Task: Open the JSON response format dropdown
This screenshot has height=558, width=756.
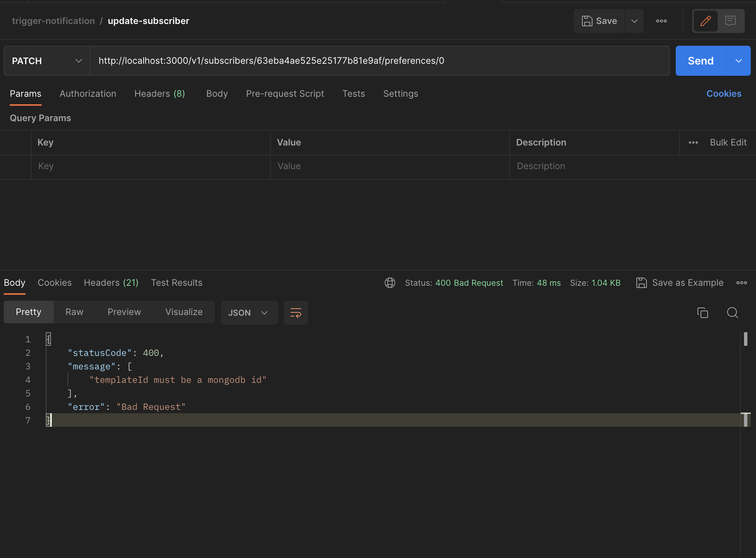Action: pos(249,312)
